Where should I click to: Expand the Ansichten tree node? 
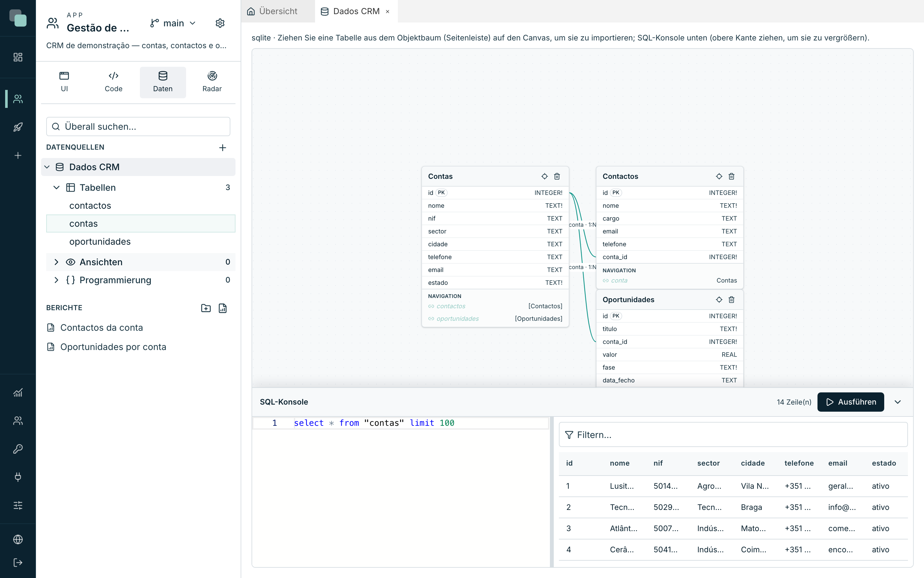(x=56, y=262)
